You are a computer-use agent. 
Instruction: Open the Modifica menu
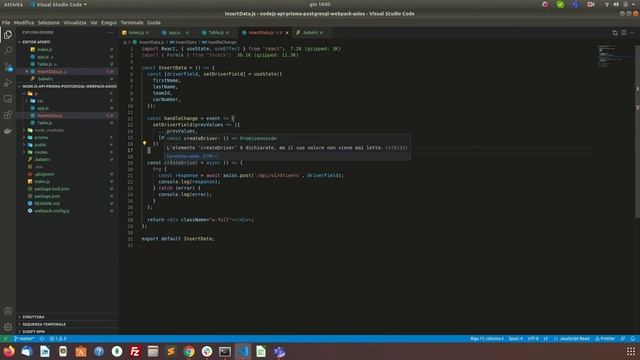[x=24, y=22]
